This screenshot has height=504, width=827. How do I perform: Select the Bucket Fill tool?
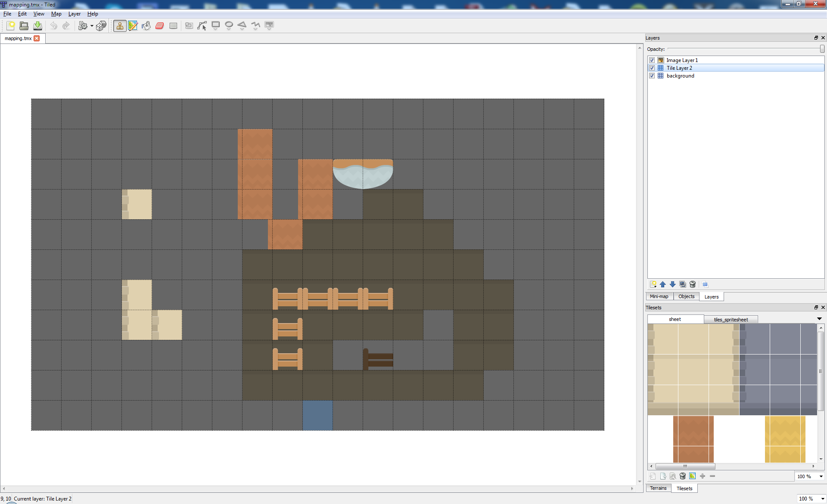click(x=146, y=26)
